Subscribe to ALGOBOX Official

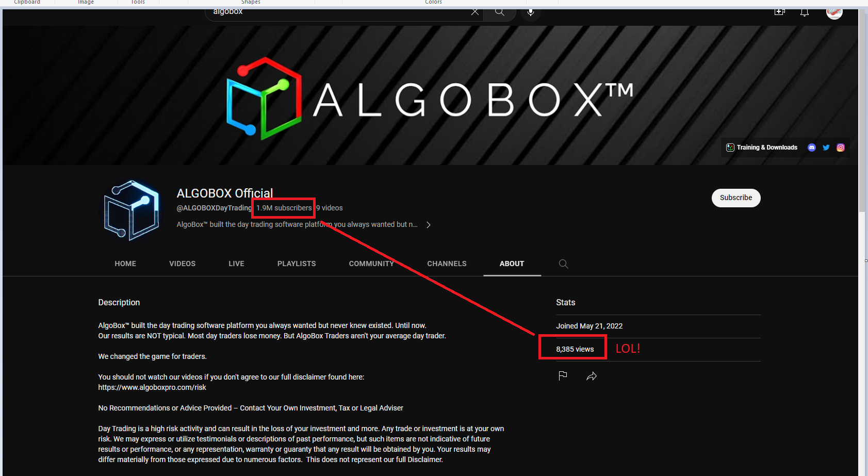tap(736, 198)
